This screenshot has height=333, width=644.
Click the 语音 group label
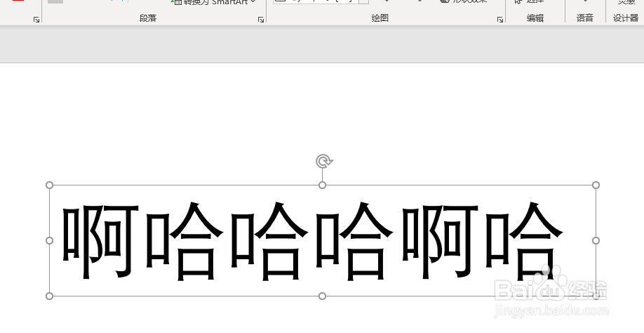tap(585, 18)
